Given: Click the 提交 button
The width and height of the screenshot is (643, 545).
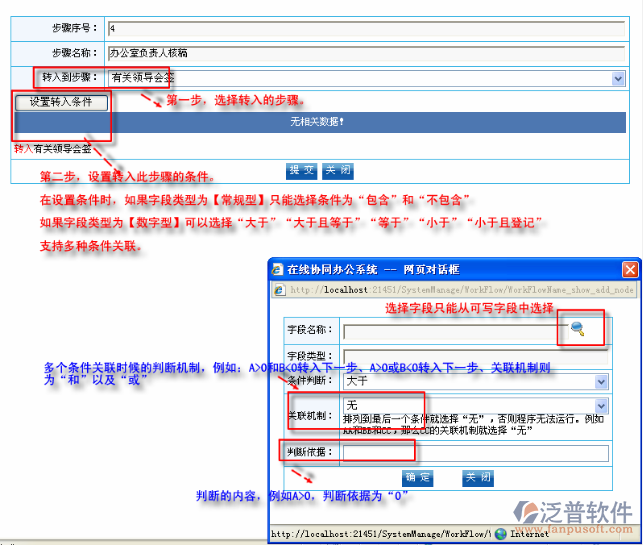Looking at the screenshot, I should coord(301,170).
